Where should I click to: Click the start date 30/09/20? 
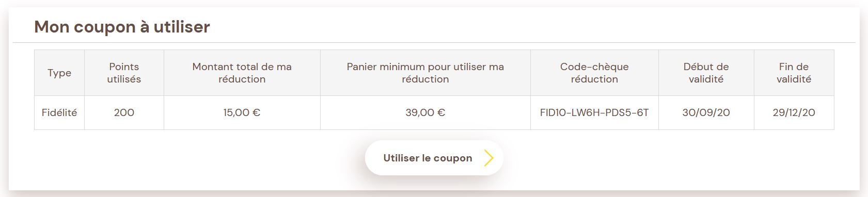(706, 112)
